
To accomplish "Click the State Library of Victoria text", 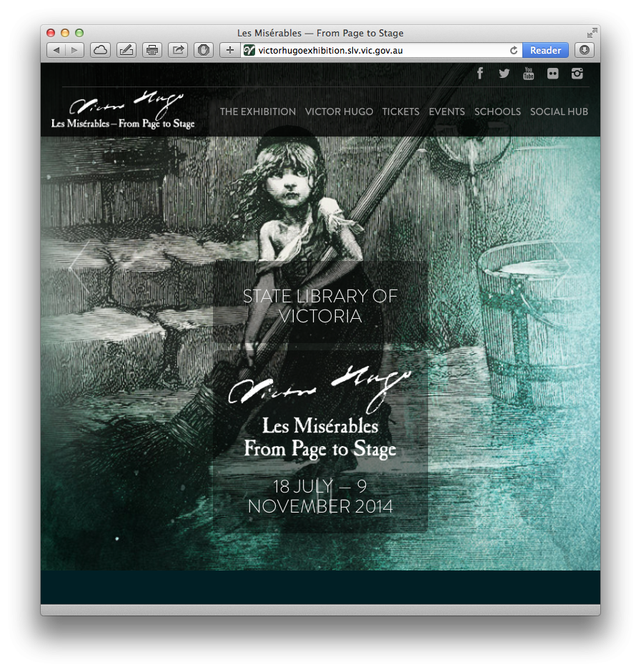I will pyautogui.click(x=320, y=307).
